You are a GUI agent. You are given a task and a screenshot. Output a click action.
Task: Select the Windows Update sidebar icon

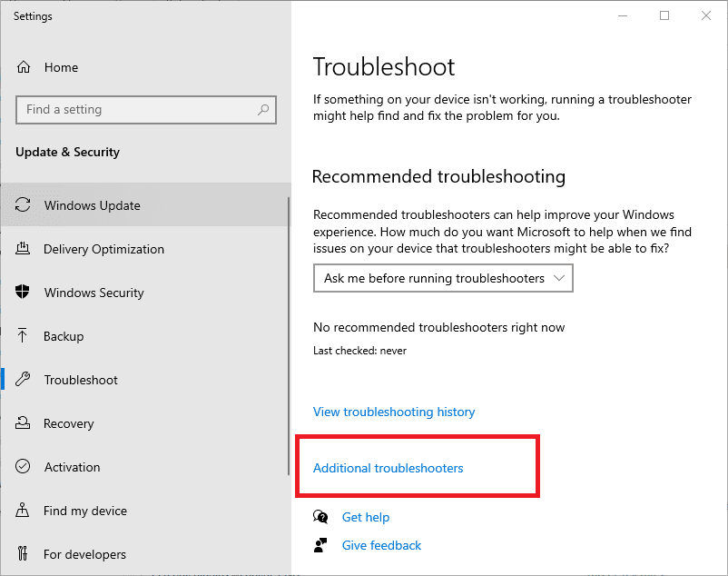(26, 205)
